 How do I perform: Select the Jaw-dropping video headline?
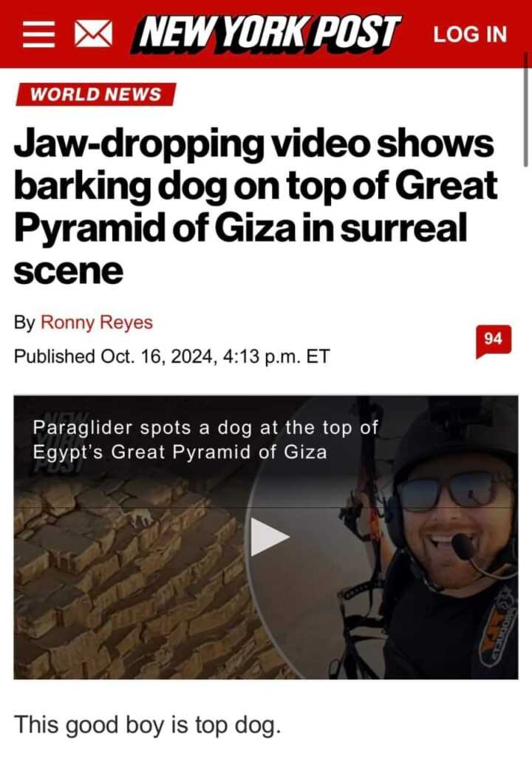[255, 207]
